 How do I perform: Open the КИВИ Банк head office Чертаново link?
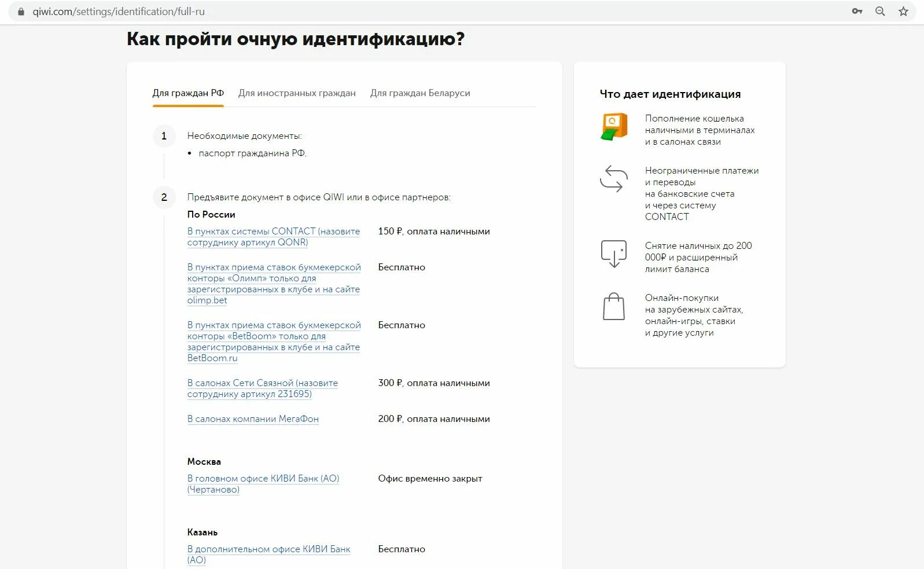point(263,484)
